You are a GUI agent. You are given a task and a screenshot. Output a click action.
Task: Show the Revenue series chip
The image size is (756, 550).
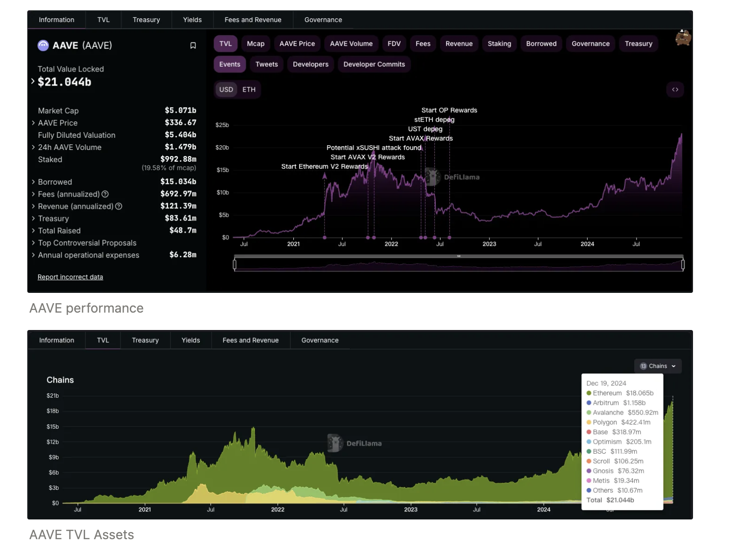point(459,44)
